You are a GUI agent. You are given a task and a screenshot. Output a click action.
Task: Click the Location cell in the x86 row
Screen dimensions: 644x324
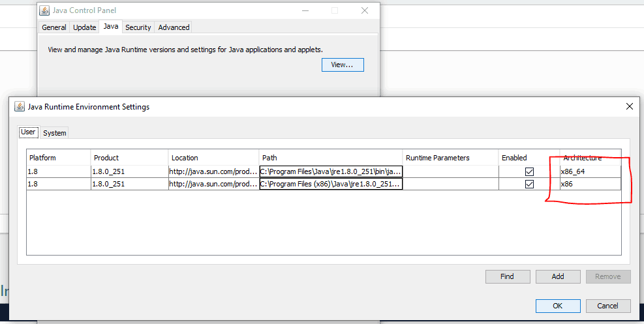point(213,184)
